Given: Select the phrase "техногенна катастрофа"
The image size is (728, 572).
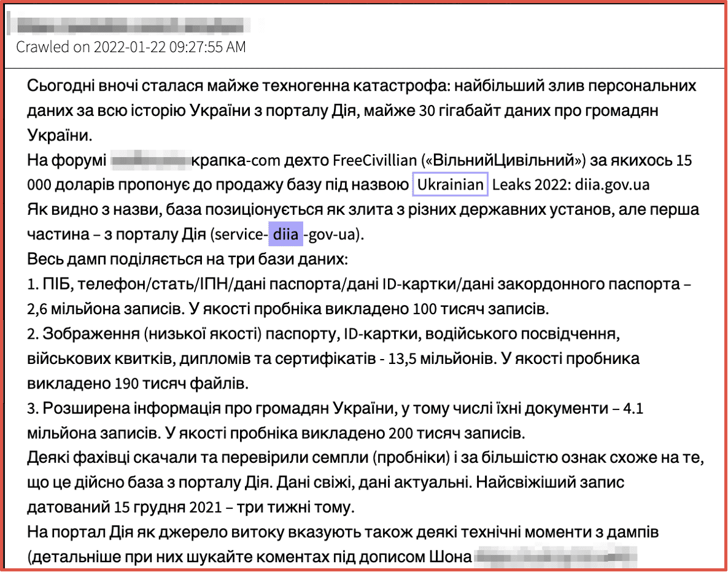Looking at the screenshot, I should click(x=354, y=86).
